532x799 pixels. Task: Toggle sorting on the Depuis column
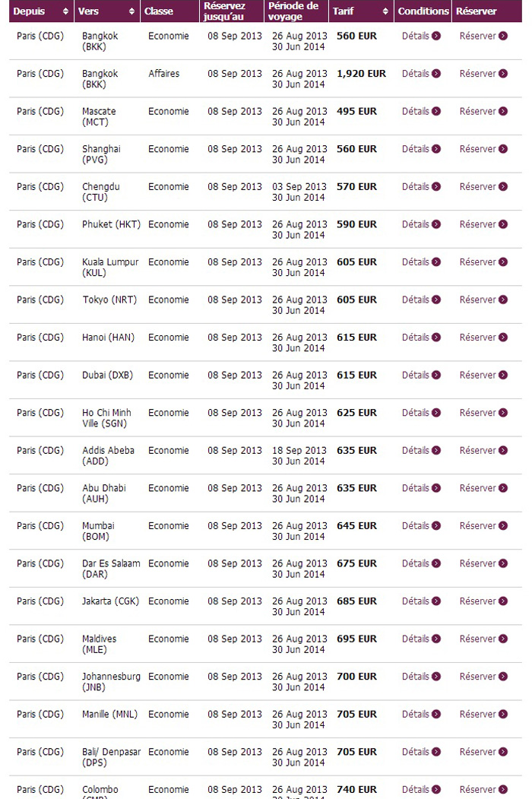pos(65,11)
